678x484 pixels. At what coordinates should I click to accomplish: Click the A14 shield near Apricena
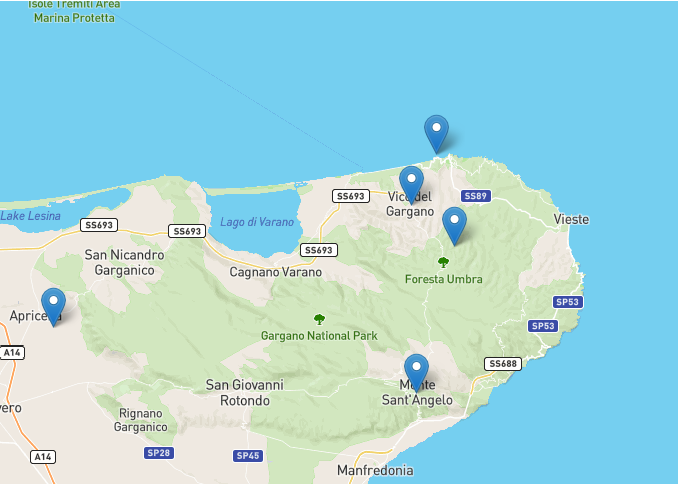pos(12,353)
